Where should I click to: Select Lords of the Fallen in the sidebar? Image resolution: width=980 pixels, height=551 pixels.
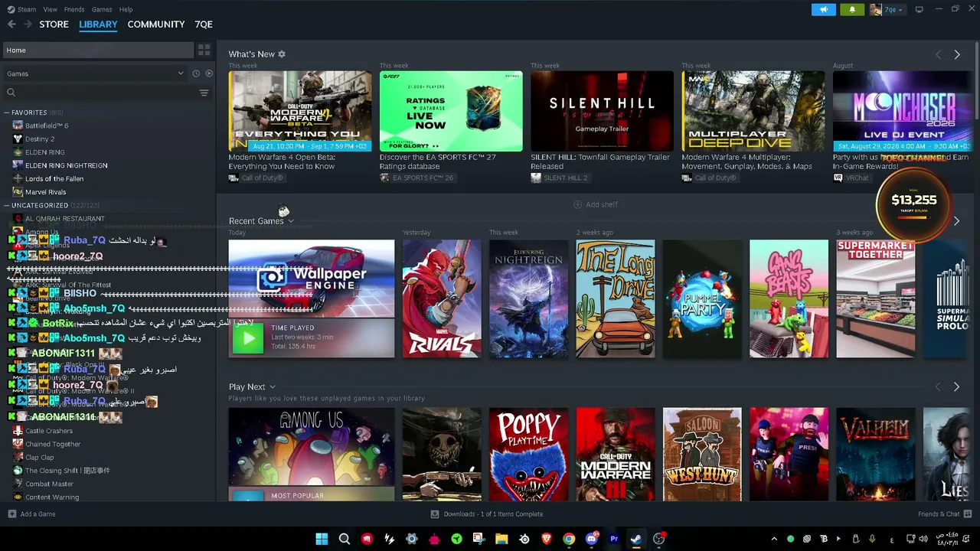tap(54, 179)
